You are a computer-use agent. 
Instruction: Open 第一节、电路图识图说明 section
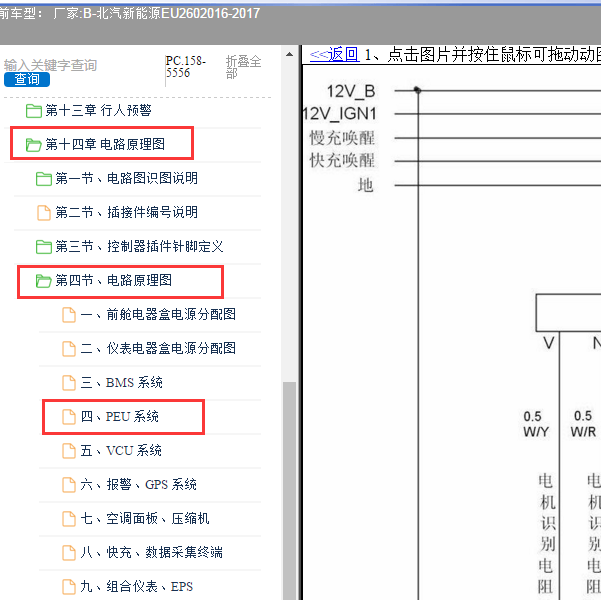pos(126,178)
